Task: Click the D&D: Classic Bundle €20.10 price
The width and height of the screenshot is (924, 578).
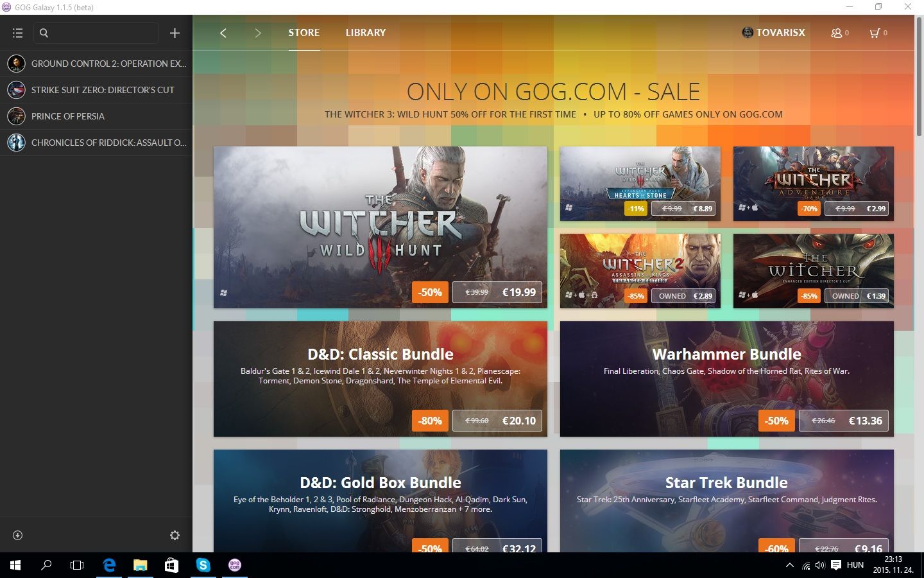Action: 497,421
